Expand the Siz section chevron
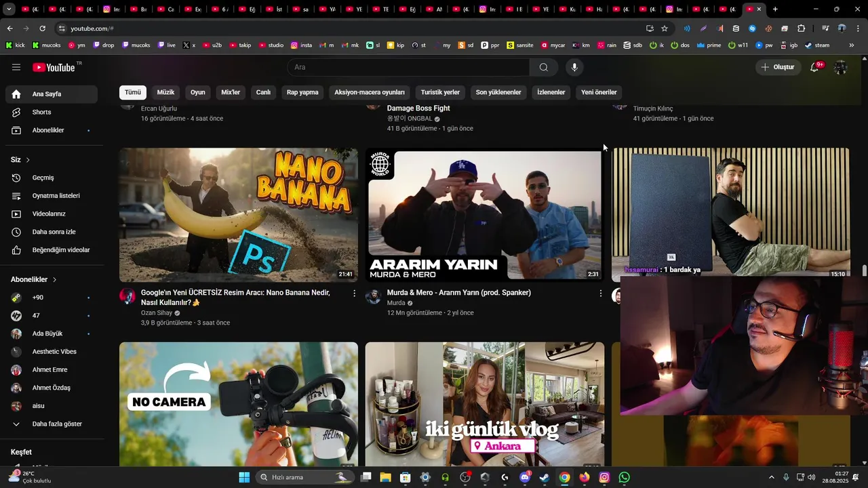 click(28, 160)
